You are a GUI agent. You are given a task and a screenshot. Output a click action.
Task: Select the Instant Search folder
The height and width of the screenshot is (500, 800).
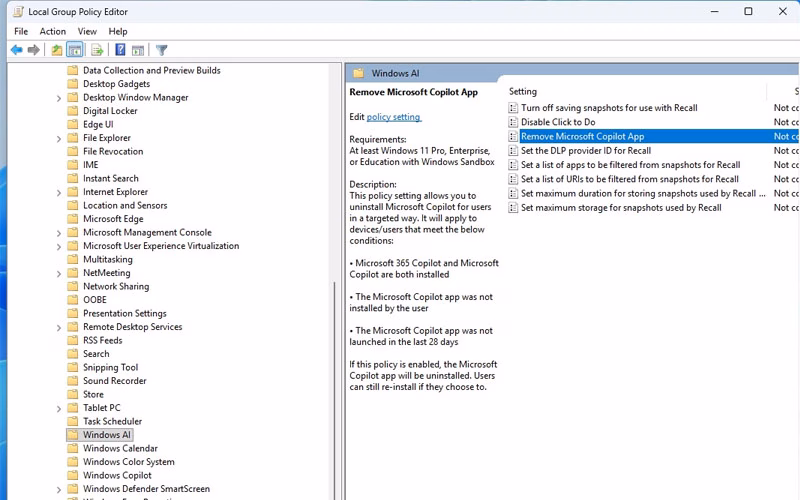click(x=111, y=178)
